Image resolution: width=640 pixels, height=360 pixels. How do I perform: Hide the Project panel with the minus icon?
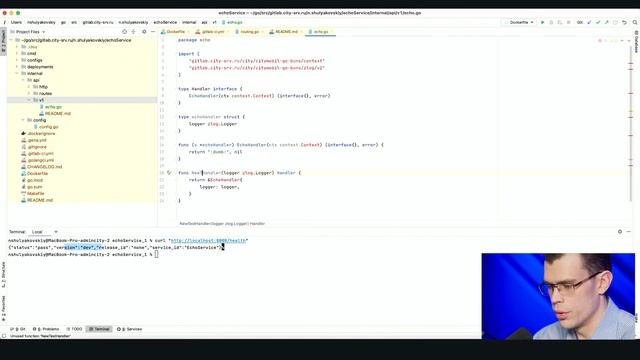[153, 31]
